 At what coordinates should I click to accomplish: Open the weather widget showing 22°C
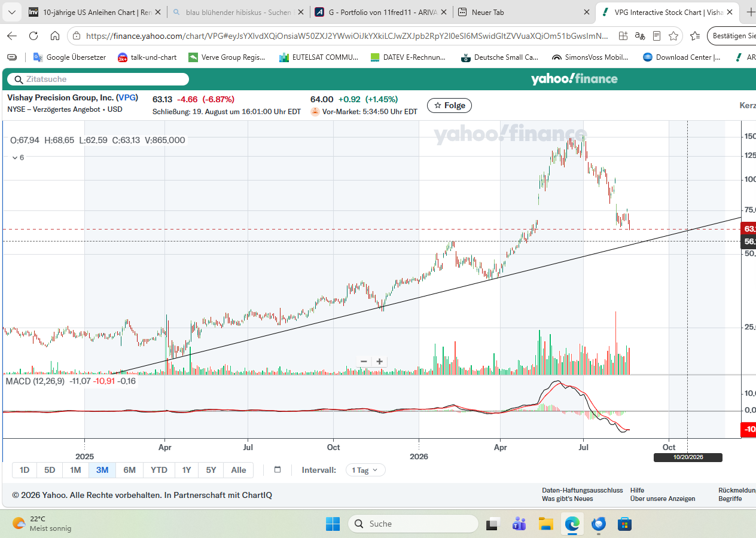click(42, 524)
